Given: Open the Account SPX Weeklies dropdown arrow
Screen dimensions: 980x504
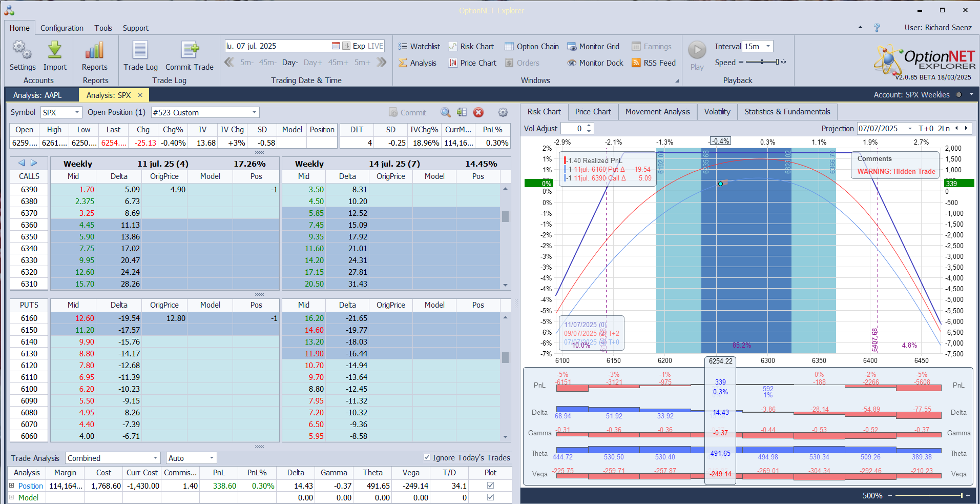Looking at the screenshot, I should [971, 94].
